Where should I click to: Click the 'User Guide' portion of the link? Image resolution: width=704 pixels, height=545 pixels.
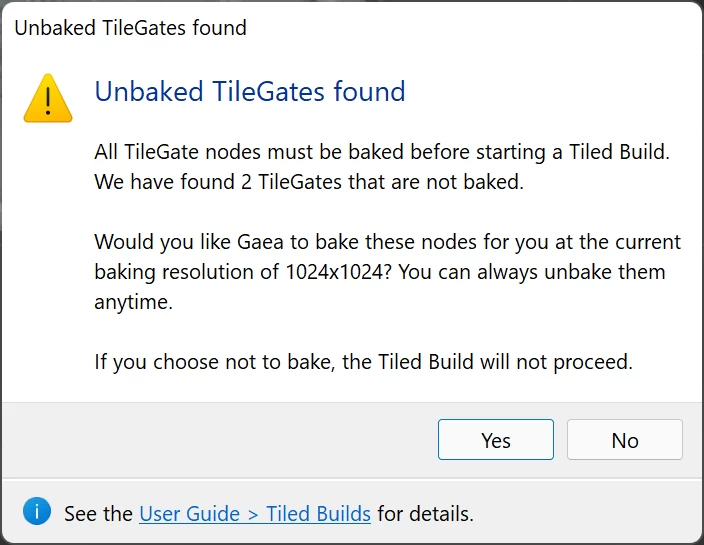pos(189,514)
